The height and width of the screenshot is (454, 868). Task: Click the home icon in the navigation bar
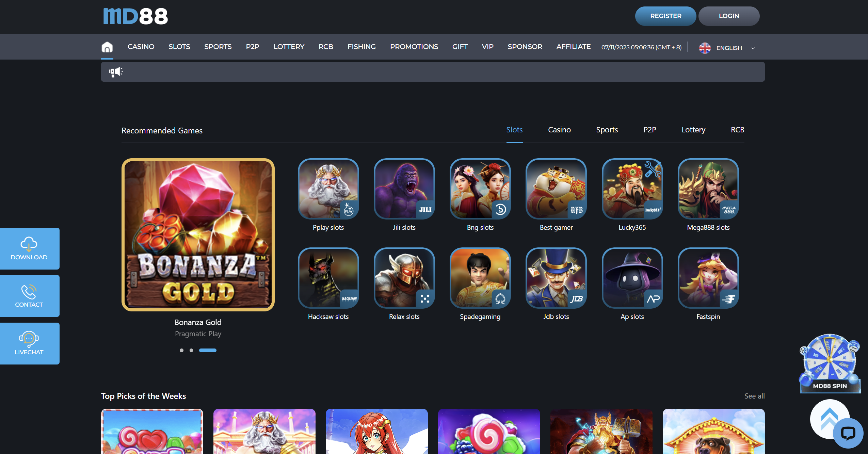point(107,47)
